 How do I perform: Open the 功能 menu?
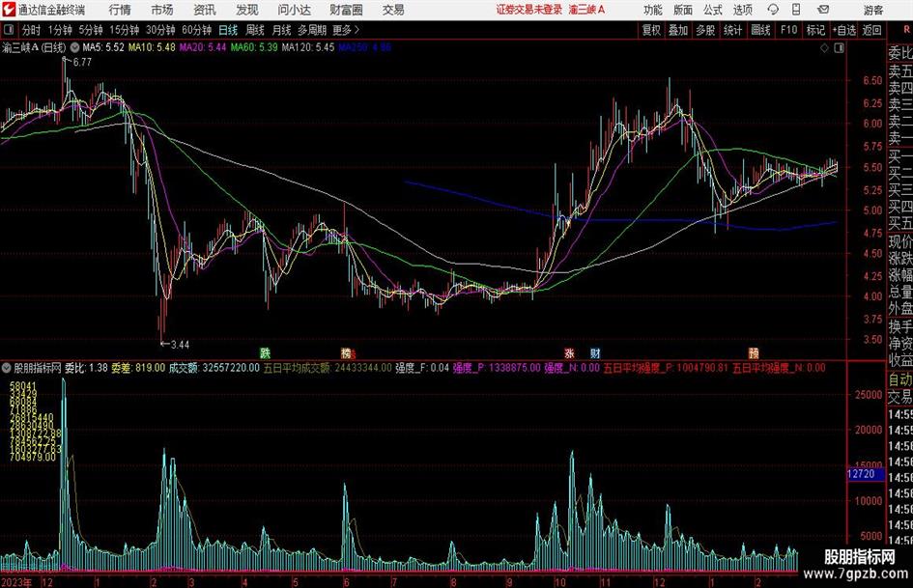coord(653,10)
